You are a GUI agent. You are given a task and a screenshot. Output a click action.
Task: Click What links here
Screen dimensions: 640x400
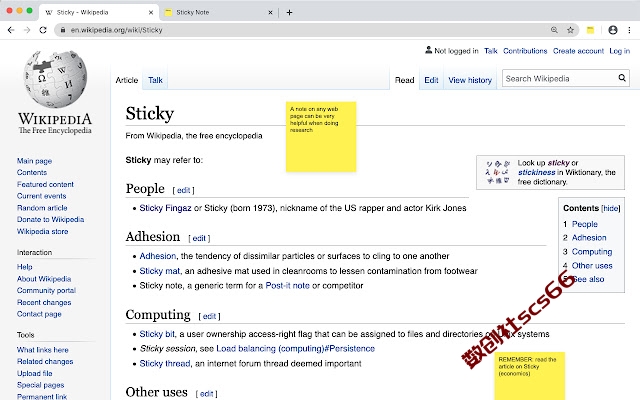tap(42, 350)
